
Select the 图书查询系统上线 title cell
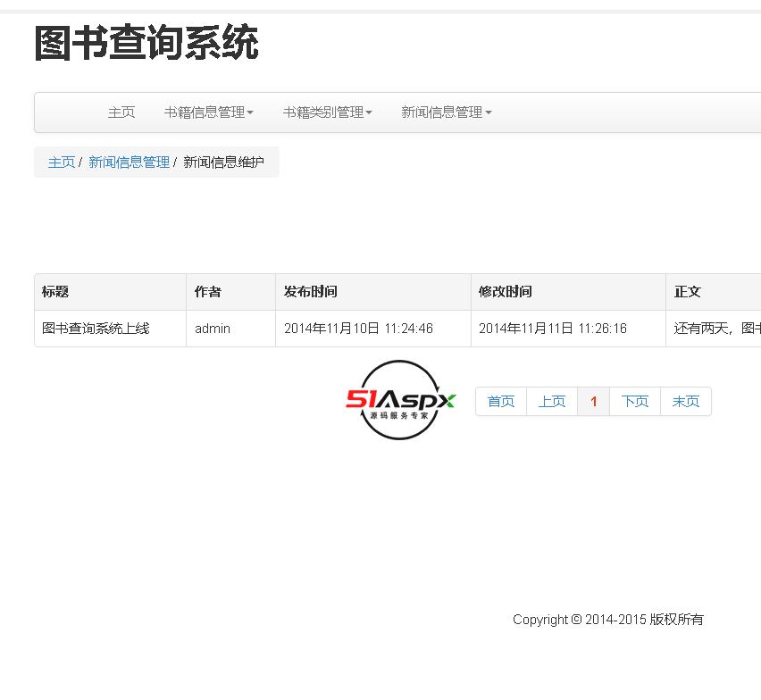click(110, 329)
